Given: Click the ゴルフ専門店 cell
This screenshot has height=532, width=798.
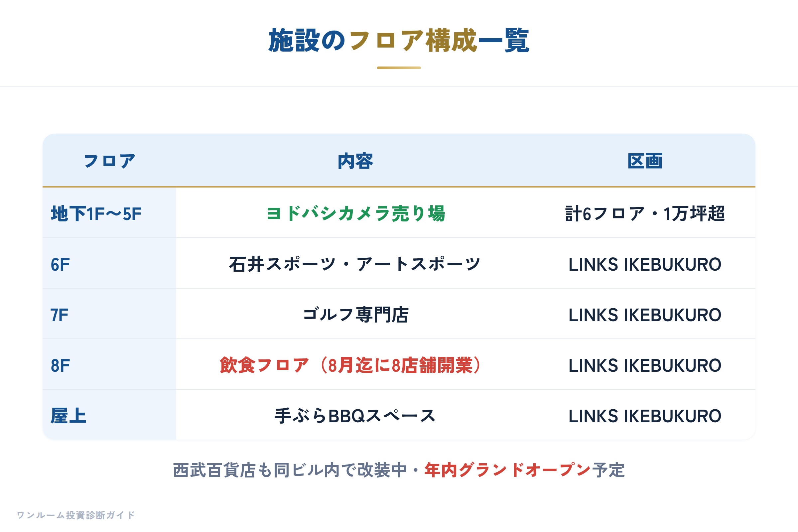Looking at the screenshot, I should (355, 315).
